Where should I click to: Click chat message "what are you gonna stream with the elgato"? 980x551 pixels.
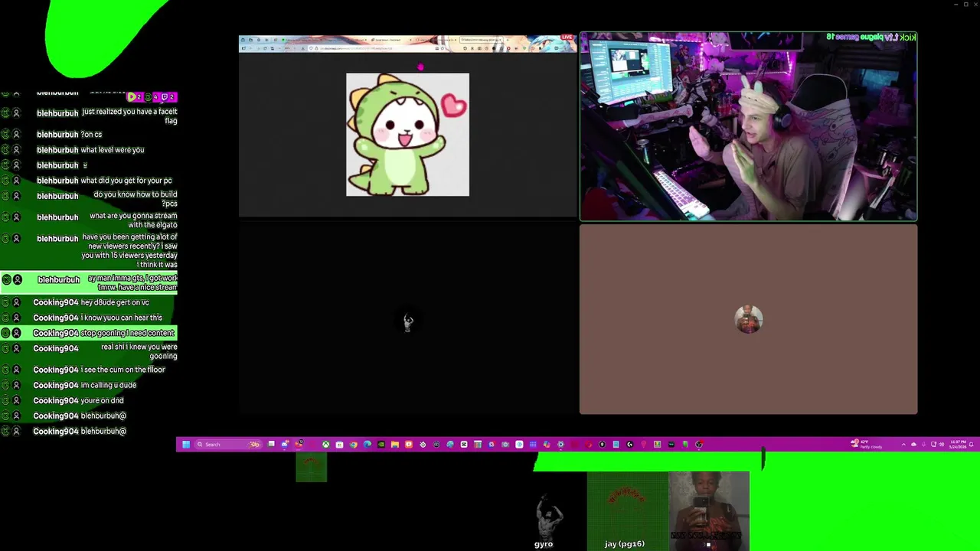coord(133,220)
